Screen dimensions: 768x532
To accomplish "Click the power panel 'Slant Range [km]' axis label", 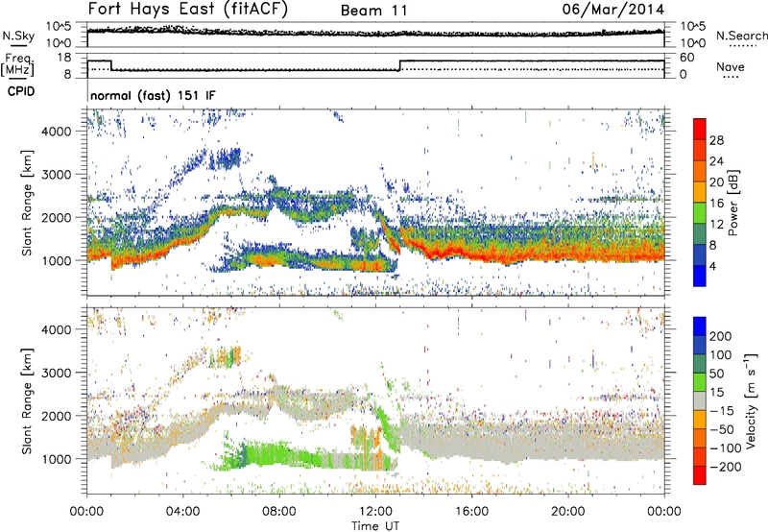I will pos(27,203).
